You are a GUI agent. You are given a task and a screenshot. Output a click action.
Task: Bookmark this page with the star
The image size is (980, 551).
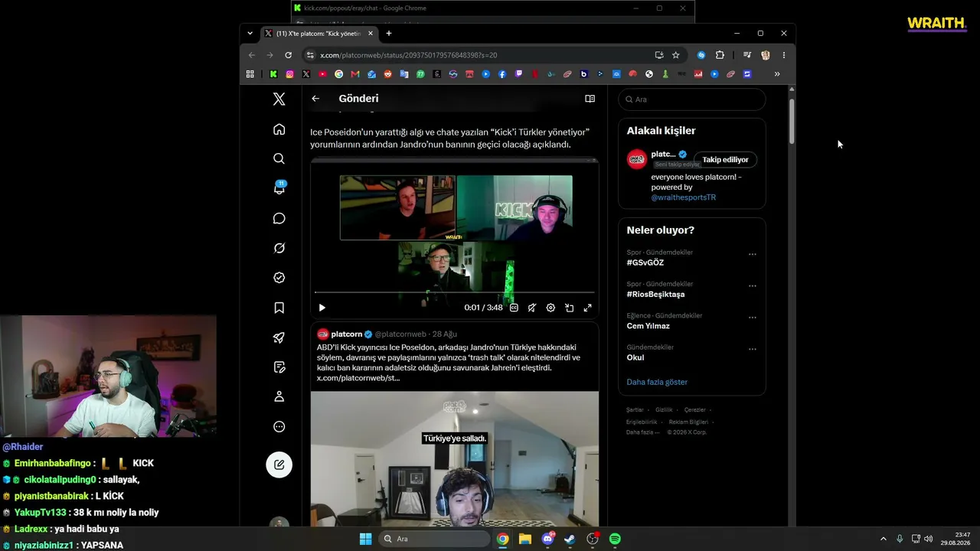(675, 55)
